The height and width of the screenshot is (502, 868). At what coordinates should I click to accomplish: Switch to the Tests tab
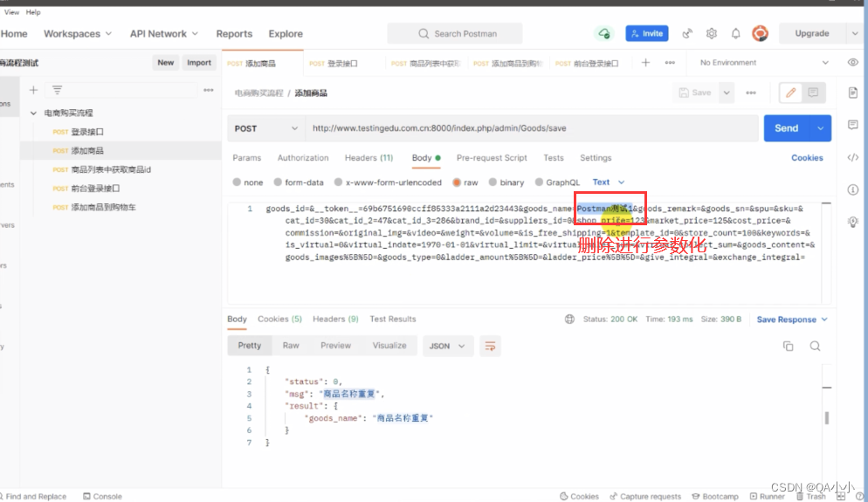(x=553, y=158)
